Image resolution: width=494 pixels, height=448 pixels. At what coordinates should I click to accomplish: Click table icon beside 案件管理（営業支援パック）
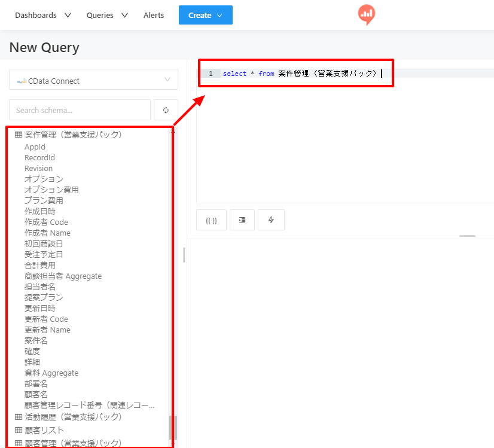(19, 135)
